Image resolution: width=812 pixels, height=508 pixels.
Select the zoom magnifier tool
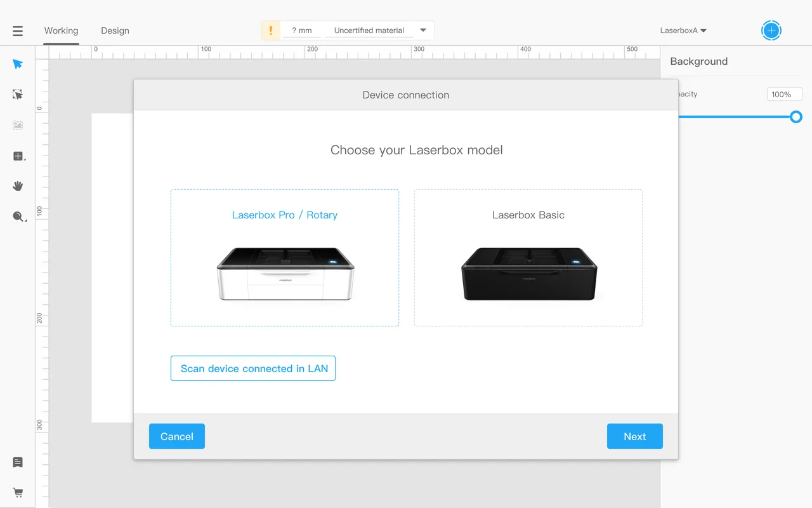coord(19,217)
